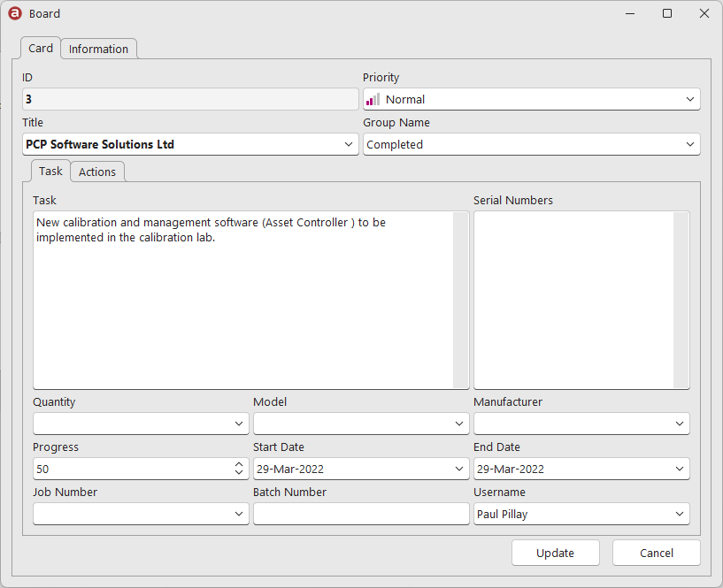Click the Board app logo icon
The width and height of the screenshot is (723, 588).
(15, 14)
